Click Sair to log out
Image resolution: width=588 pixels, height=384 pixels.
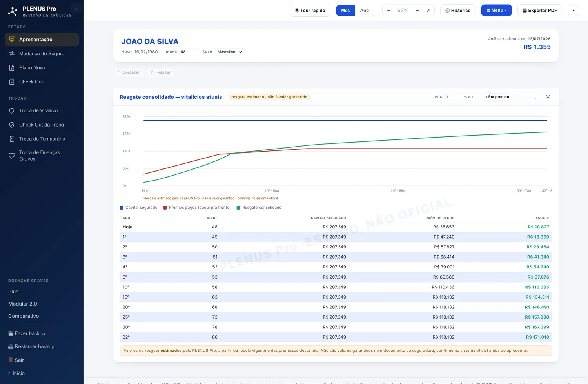[x=16, y=360]
